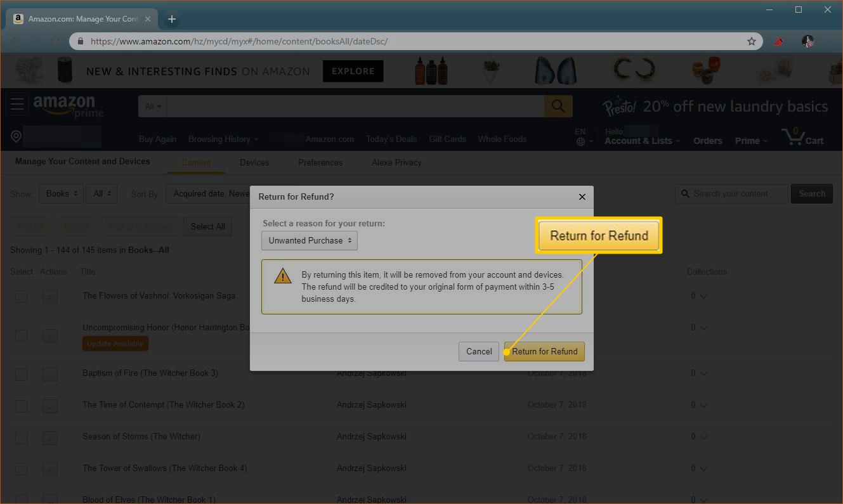
Task: Tick checkbox for The Time of Contempt
Action: [x=22, y=406]
